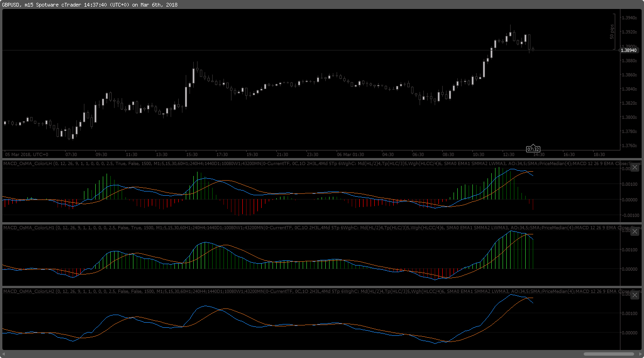This screenshot has width=644, height=358.
Task: Click the horizontal scrollbar thumb
Action: 608,354
